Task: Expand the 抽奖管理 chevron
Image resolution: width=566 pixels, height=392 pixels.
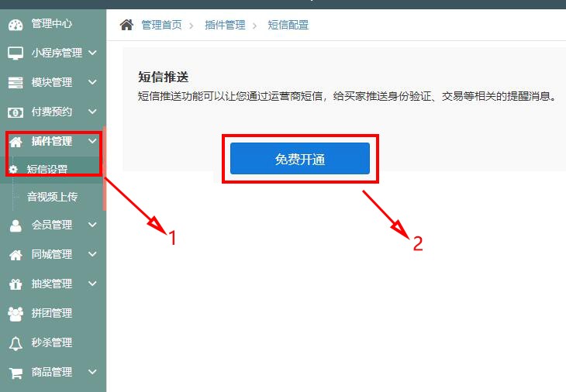Action: 92,284
